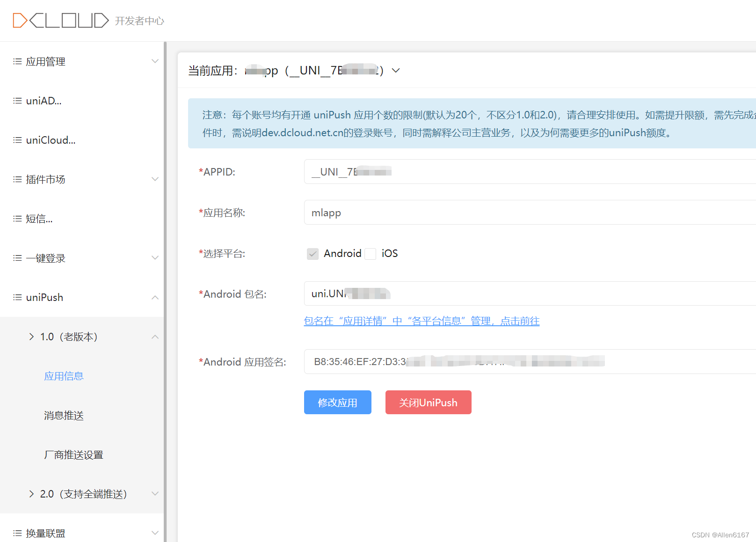The width and height of the screenshot is (756, 542).
Task: Toggle the Android platform checkbox
Action: (x=313, y=254)
